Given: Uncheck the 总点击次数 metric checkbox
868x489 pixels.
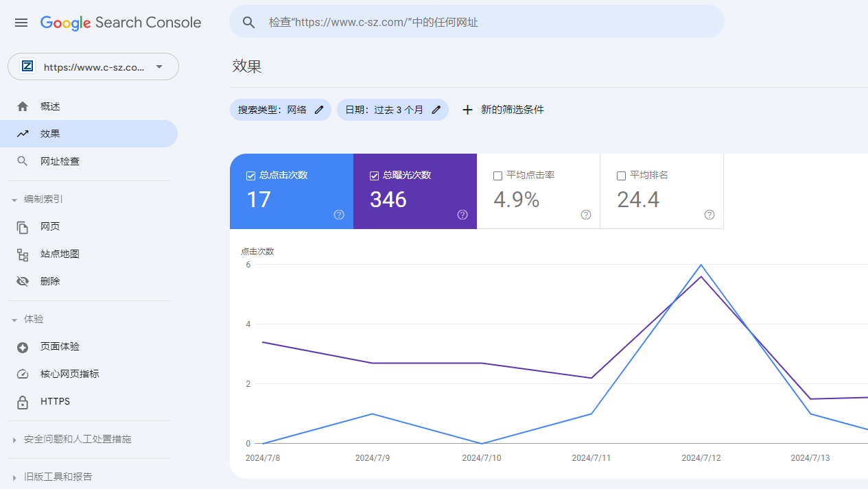Looking at the screenshot, I should click(x=251, y=176).
